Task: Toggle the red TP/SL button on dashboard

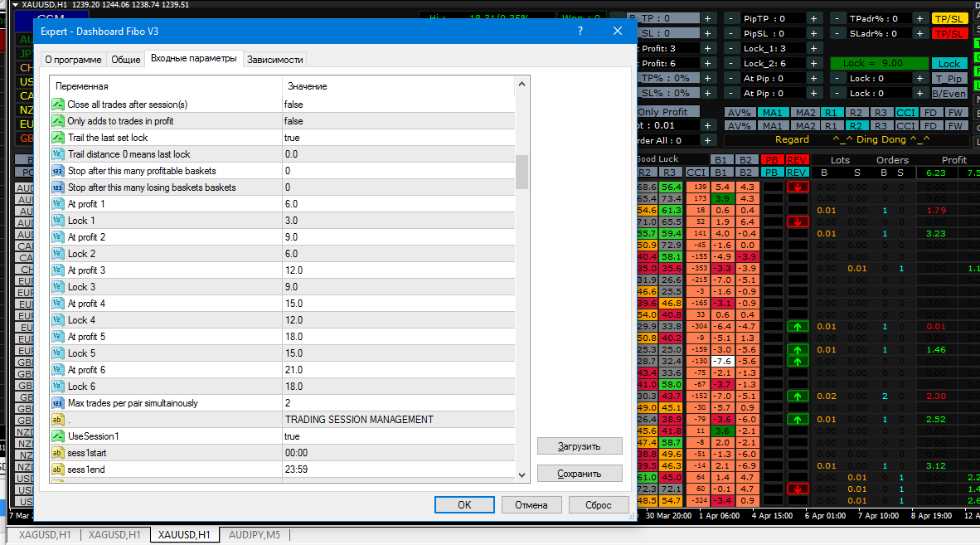Action: pos(948,34)
